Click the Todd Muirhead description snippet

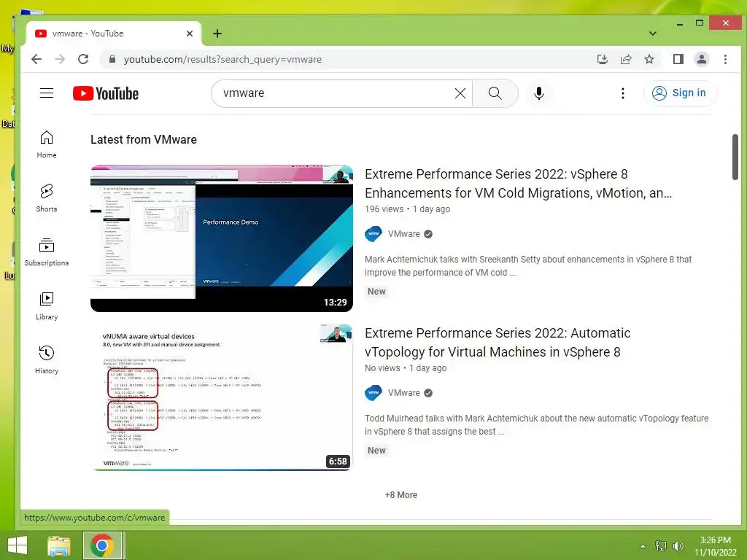point(536,425)
